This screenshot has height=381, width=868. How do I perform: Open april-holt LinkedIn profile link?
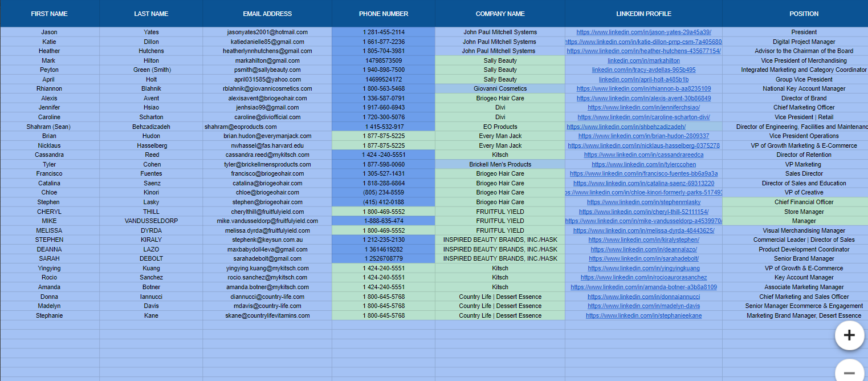pyautogui.click(x=644, y=79)
